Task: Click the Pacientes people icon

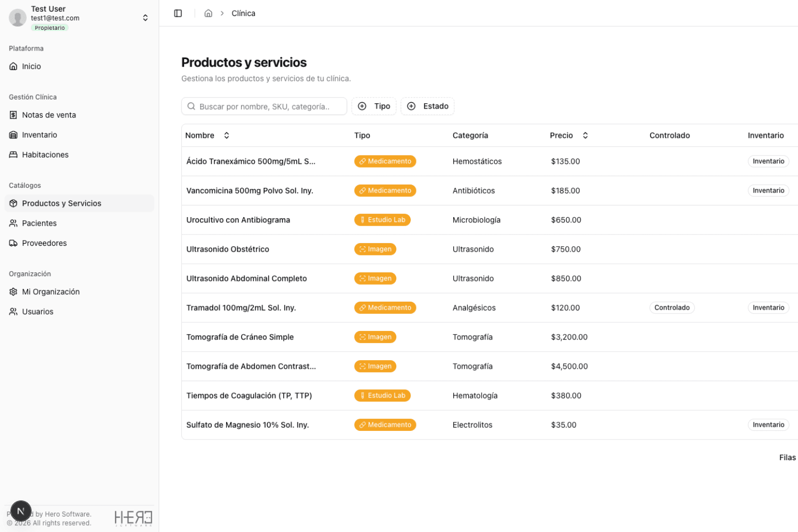Action: click(x=13, y=223)
